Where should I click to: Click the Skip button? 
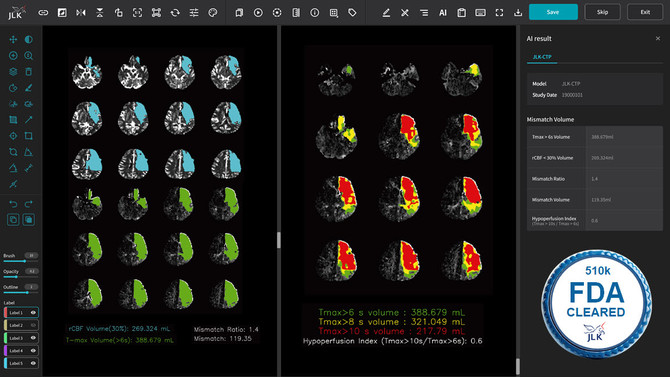tap(602, 12)
